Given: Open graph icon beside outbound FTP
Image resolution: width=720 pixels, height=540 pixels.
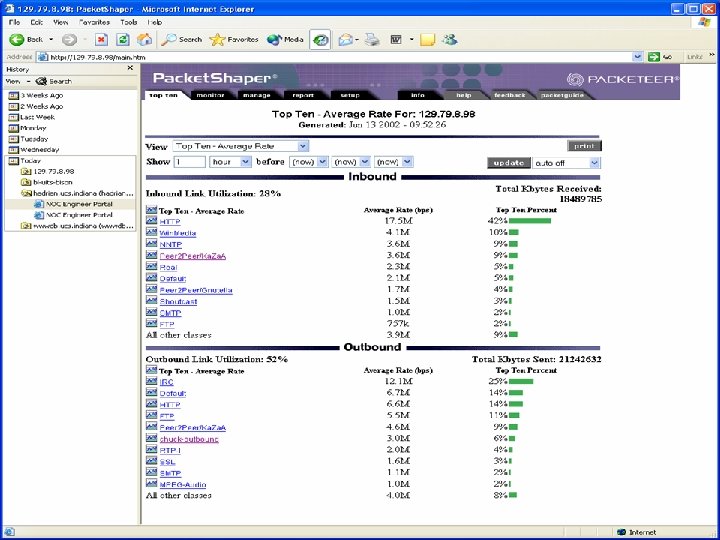Looking at the screenshot, I should point(152,416).
